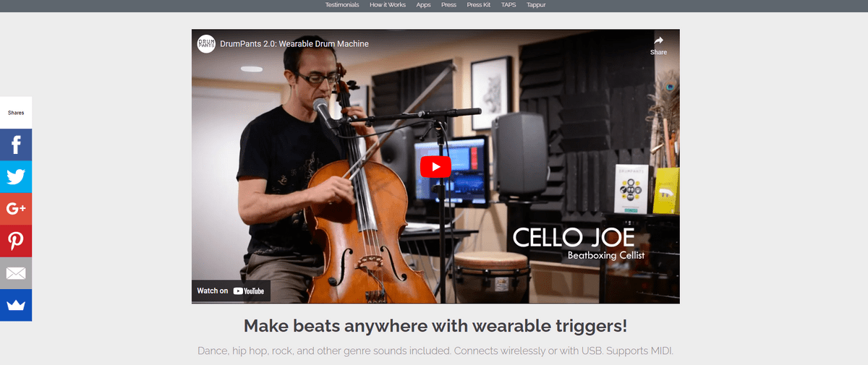Screen dimensions: 868x365
Task: Click the blue crown share icon
Action: (16, 305)
